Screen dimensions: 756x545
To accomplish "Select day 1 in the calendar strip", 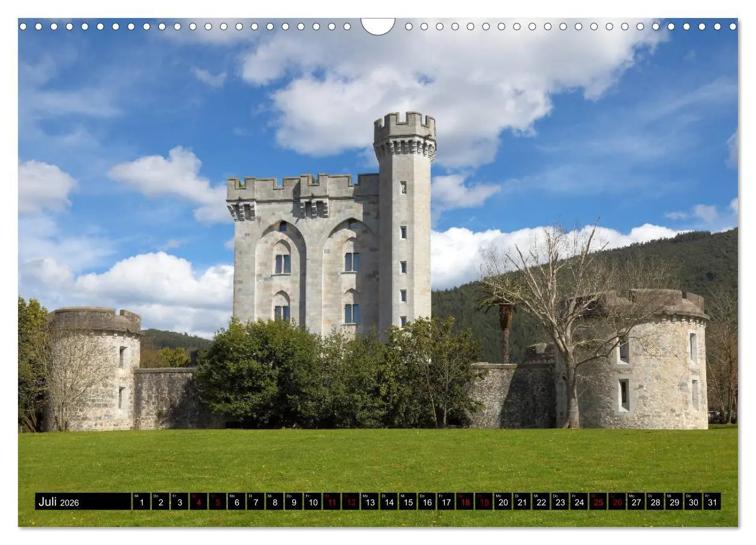I will coord(141,502).
